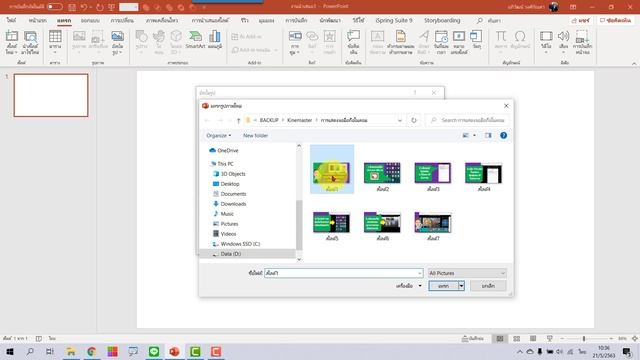640x360 pixels.
Task: Click the file name input field
Action: pyautogui.click(x=341, y=273)
